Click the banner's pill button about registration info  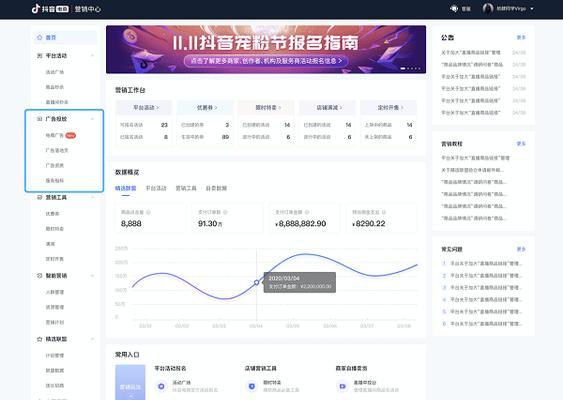pos(266,61)
